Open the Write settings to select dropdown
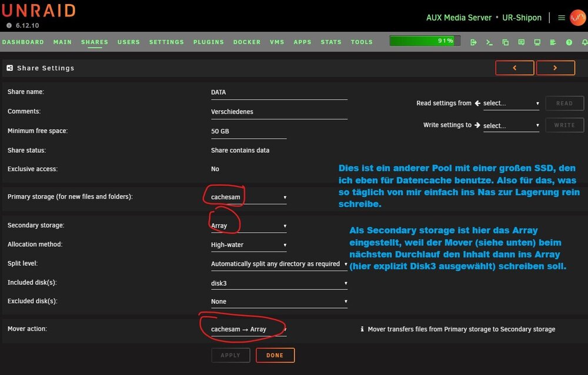588x375 pixels. pos(511,126)
